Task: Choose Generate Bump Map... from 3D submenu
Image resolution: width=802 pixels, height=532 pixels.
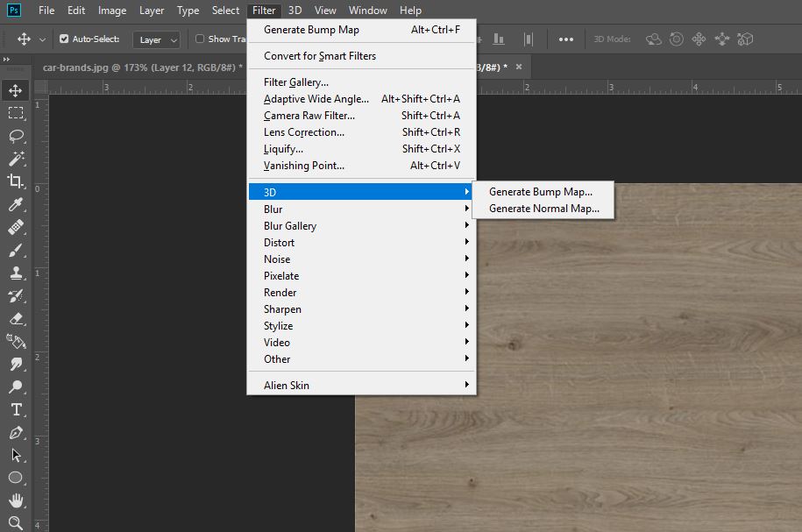Action: click(x=543, y=192)
